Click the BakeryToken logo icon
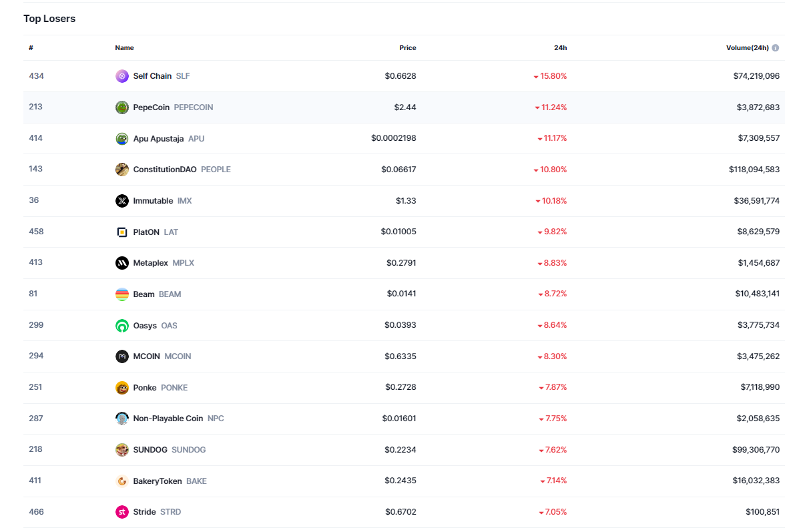The width and height of the screenshot is (801, 532). [x=121, y=481]
